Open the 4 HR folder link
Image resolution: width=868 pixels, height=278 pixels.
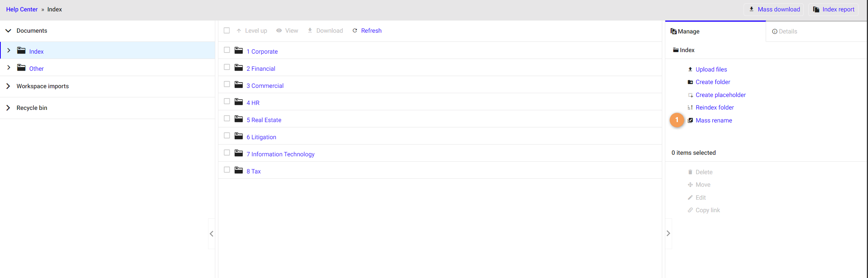pyautogui.click(x=253, y=103)
